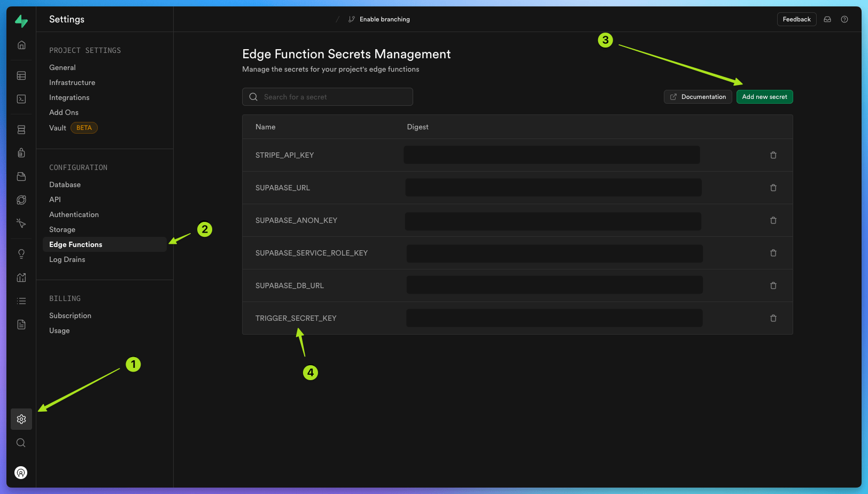Open the Storage icon in sidebar
Image resolution: width=868 pixels, height=494 pixels.
pos(21,176)
